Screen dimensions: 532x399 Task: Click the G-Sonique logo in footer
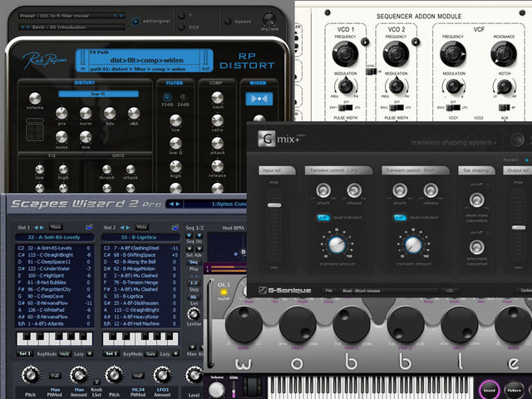[284, 290]
